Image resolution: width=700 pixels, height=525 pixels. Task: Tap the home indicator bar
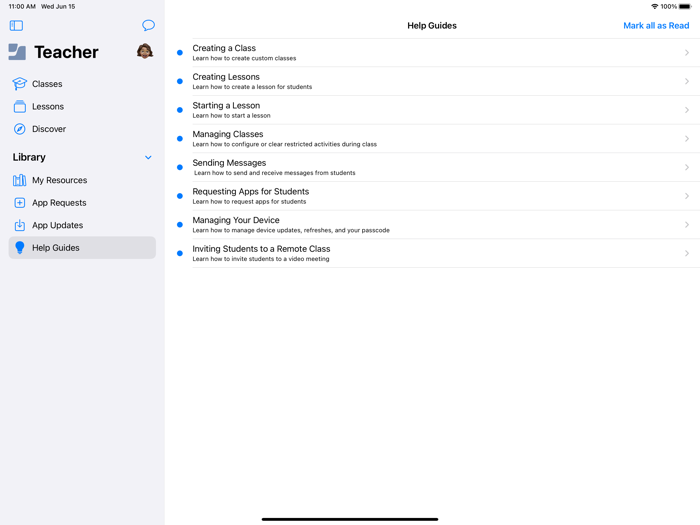pyautogui.click(x=350, y=519)
